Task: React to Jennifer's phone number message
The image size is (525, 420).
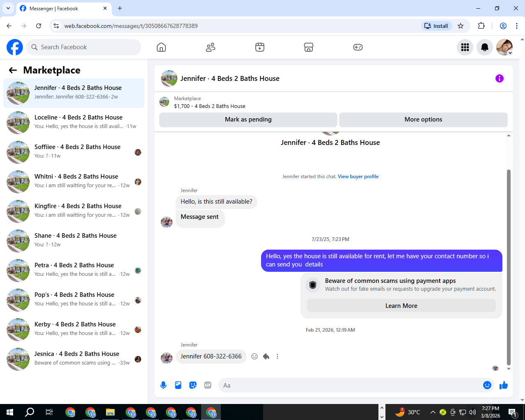Action: [x=254, y=356]
